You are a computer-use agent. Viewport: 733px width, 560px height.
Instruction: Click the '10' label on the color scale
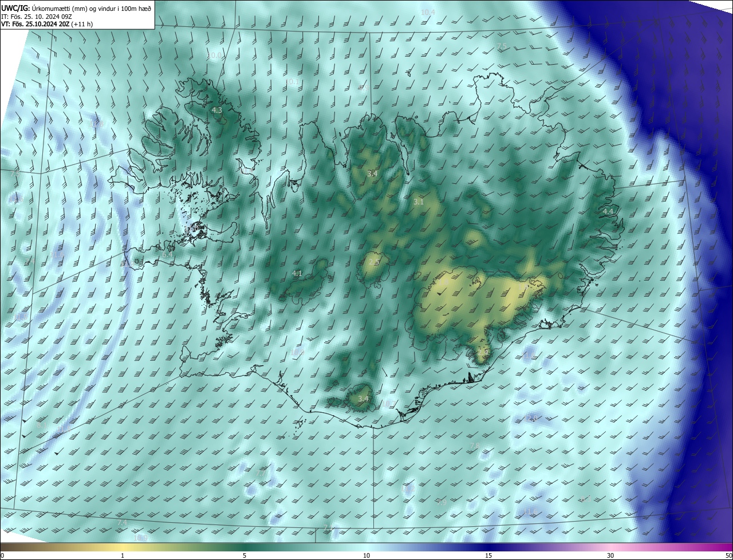pos(366,555)
